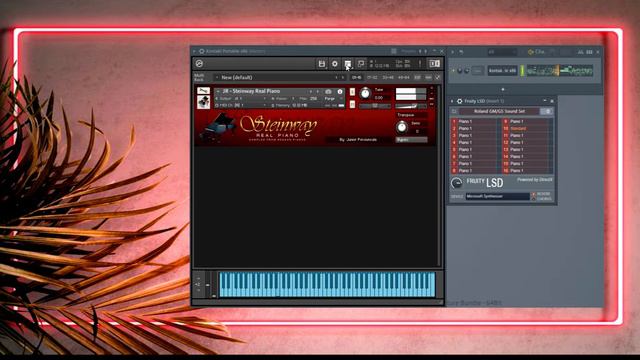Click the mixer track selector in Channel rack

point(477,71)
